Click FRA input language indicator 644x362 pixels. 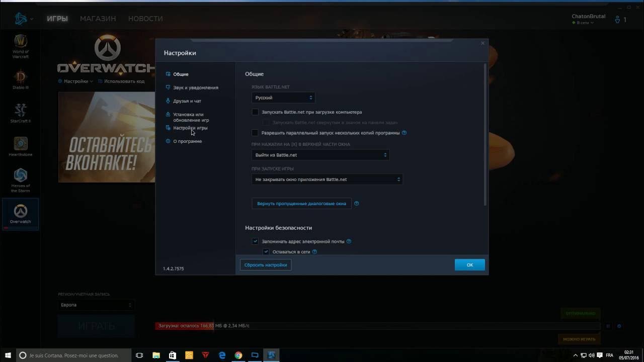[610, 355]
